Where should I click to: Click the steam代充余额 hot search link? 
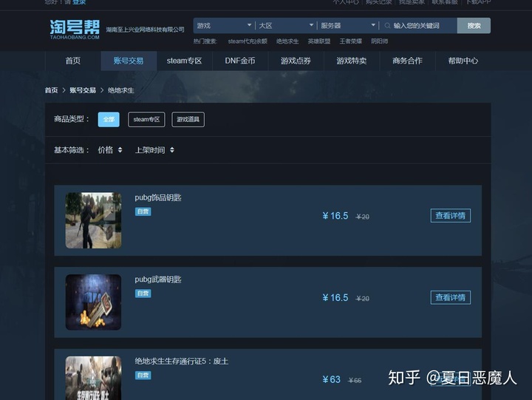248,41
